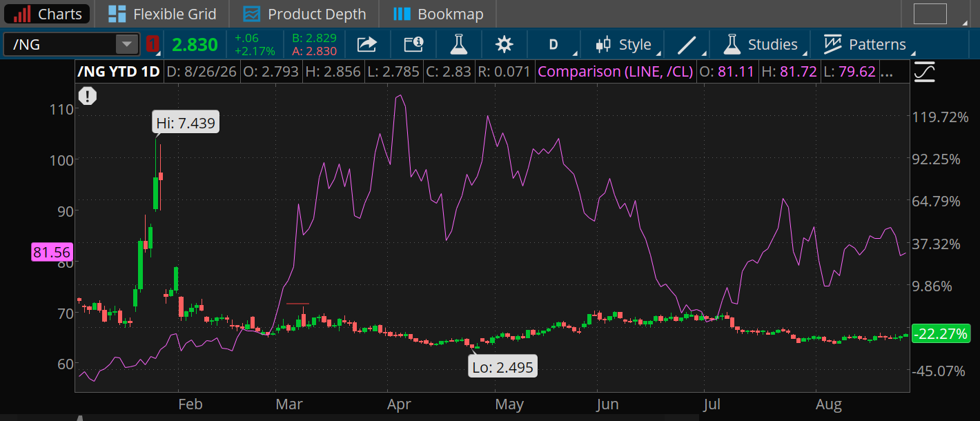Switch to the Flexible Grid tab
Screen dimensions: 980x421
[163, 14]
